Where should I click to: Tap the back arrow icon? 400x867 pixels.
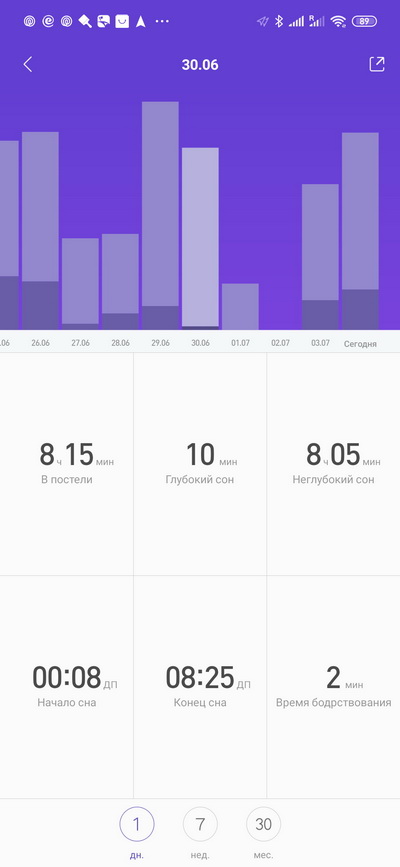28,65
